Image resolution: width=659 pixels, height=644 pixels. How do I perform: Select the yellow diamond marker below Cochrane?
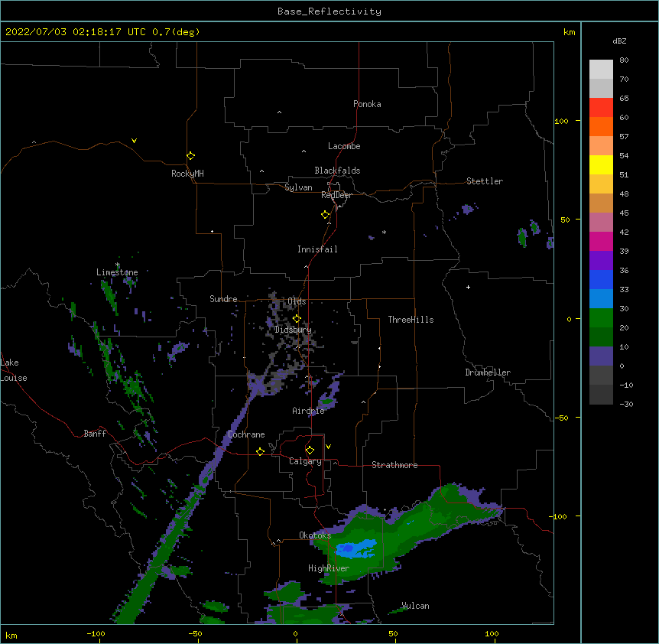coord(260,451)
